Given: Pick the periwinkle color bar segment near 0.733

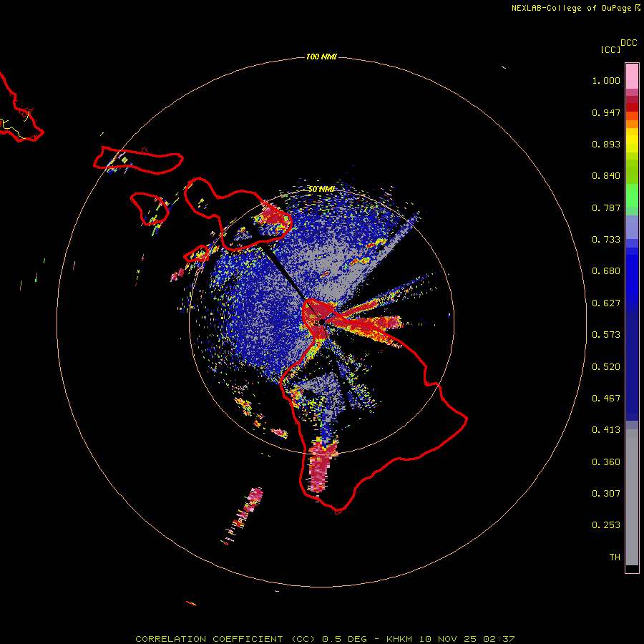Looking at the screenshot, I should [x=632, y=227].
